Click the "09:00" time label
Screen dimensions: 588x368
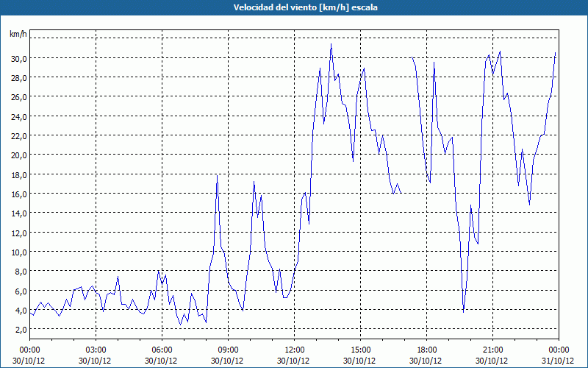[x=229, y=350]
